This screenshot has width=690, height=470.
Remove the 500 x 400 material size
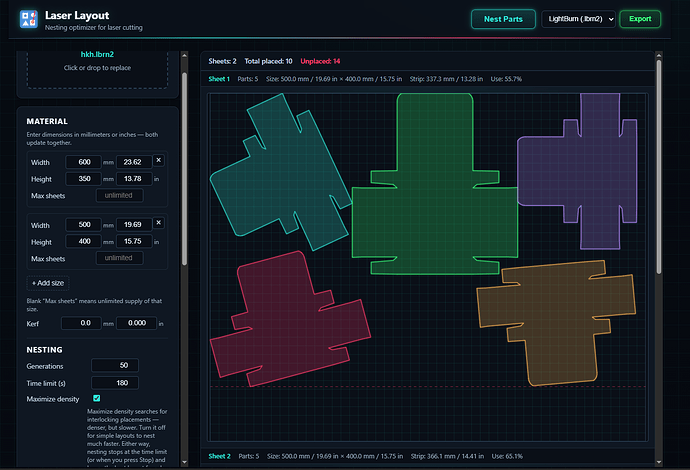tap(159, 223)
